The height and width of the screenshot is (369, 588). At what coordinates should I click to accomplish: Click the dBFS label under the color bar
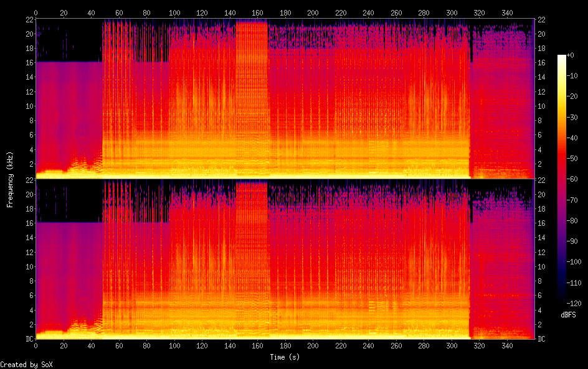(568, 315)
